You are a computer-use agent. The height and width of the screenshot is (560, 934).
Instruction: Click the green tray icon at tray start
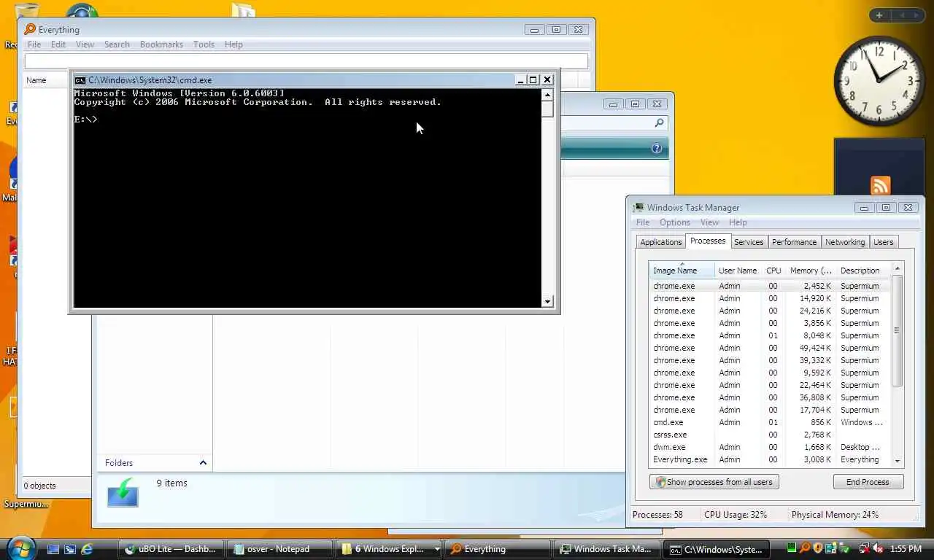point(792,548)
